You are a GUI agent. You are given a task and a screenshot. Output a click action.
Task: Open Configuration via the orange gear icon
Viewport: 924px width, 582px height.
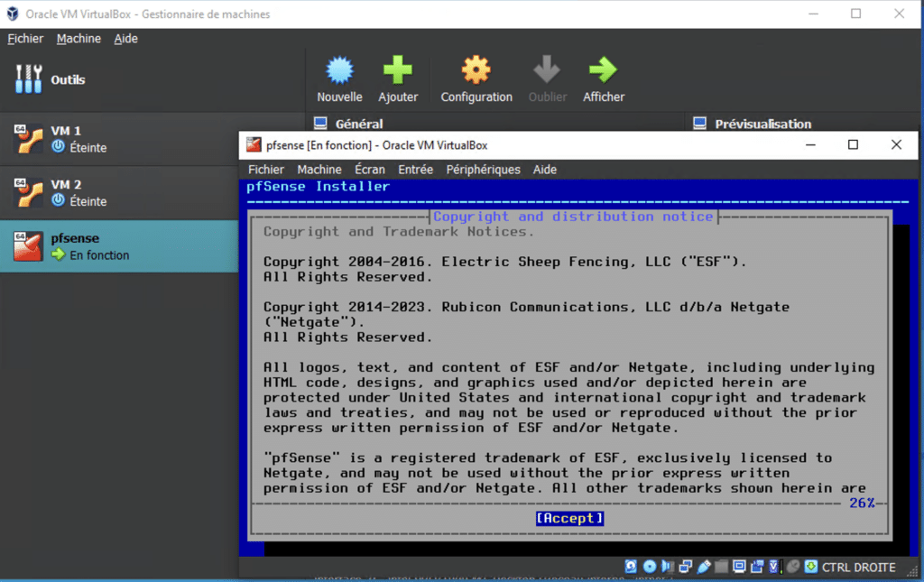(476, 70)
